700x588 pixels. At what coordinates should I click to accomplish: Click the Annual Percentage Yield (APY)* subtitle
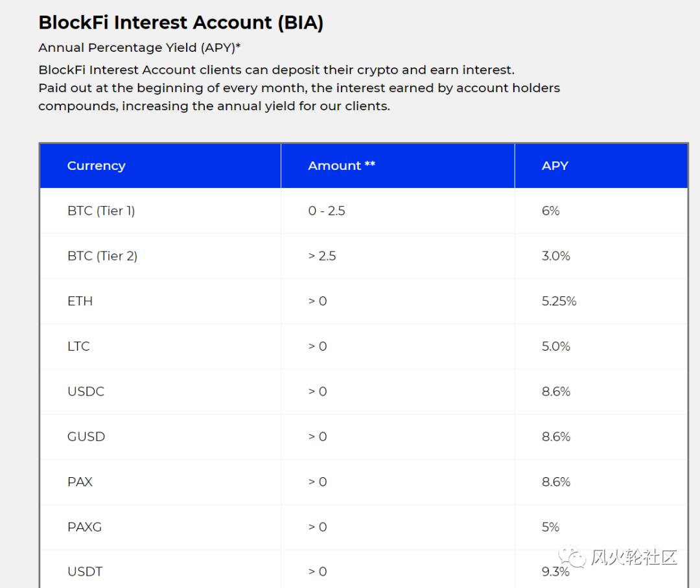(139, 48)
